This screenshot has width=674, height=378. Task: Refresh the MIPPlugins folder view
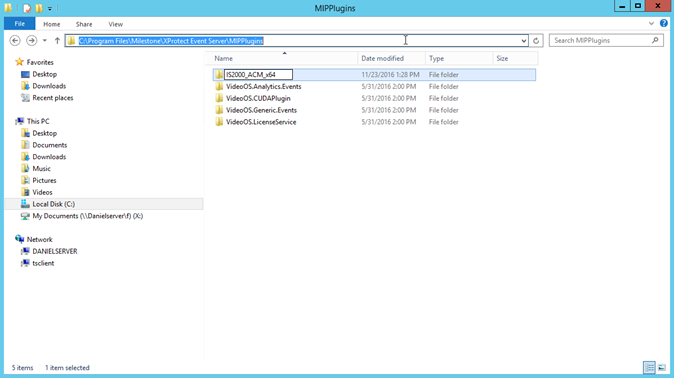coord(536,40)
